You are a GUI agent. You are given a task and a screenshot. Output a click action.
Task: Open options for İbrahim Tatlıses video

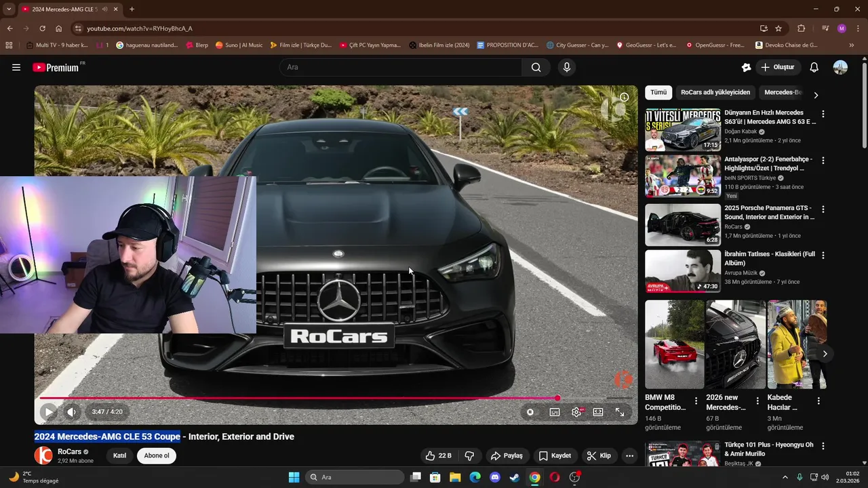(823, 256)
